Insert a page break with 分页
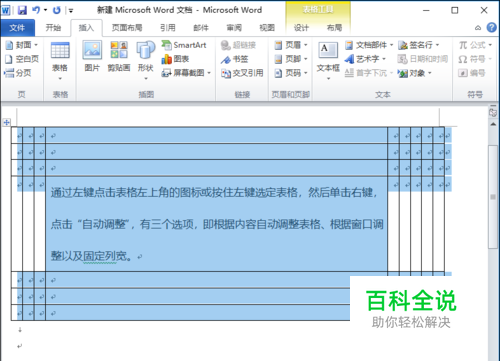 [18, 73]
